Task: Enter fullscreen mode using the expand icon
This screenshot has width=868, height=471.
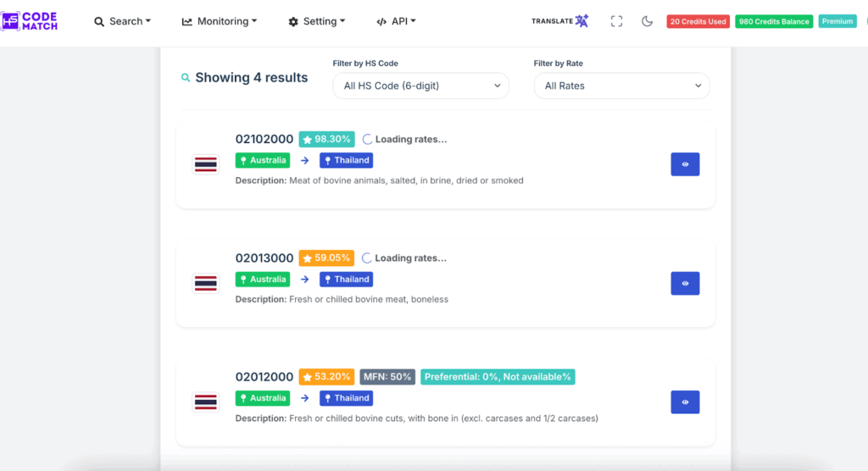Action: [x=617, y=21]
